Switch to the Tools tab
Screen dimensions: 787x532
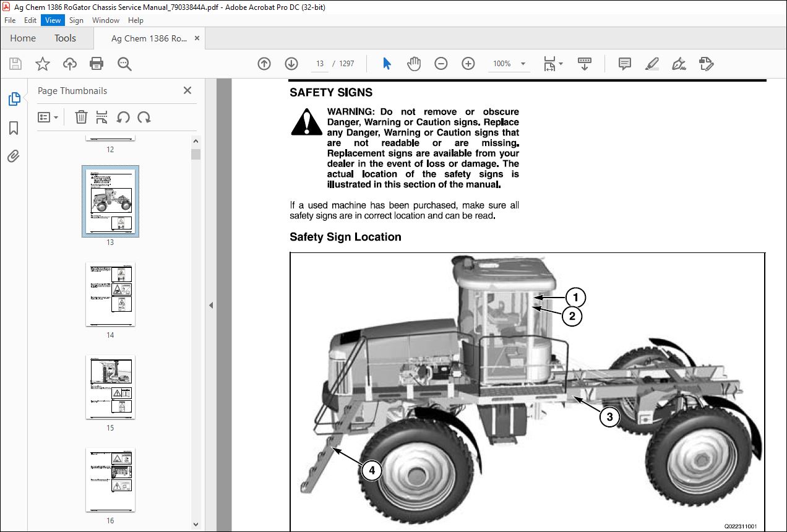tap(65, 38)
